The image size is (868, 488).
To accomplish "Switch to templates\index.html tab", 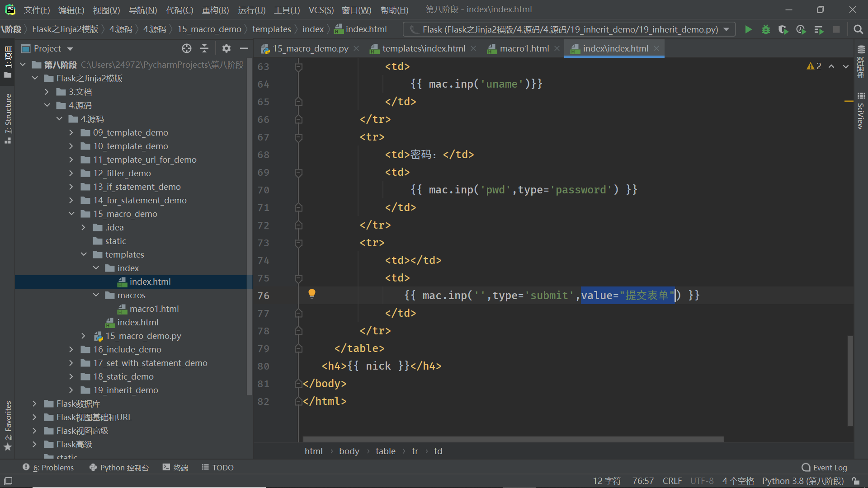I will click(x=424, y=48).
